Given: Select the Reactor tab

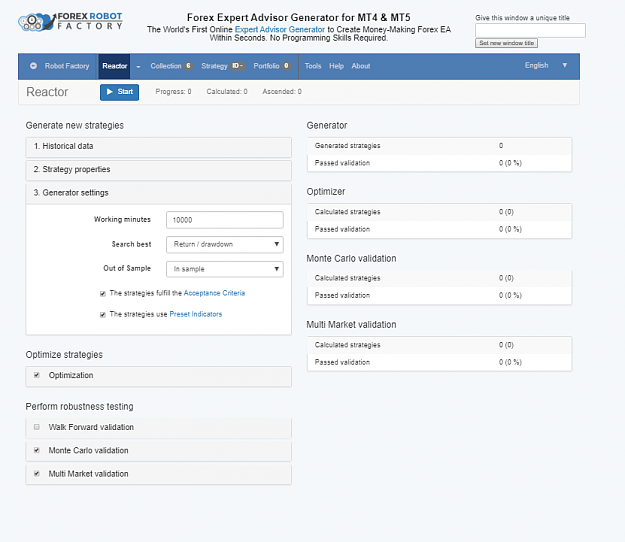Looking at the screenshot, I should (x=114, y=66).
